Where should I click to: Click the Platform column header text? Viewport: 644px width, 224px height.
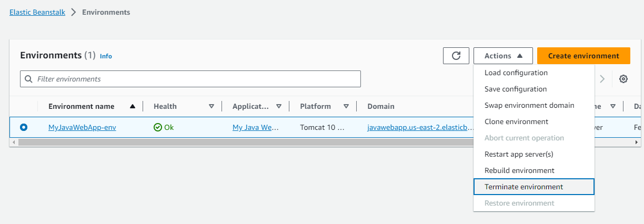click(x=316, y=106)
